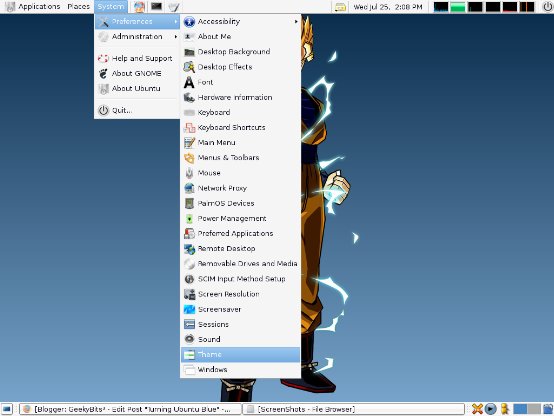Click the Accessibility menu label

(x=219, y=22)
